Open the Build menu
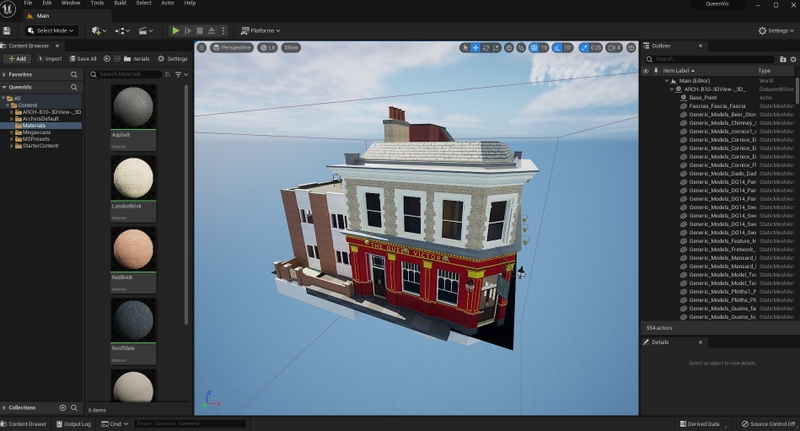This screenshot has width=800, height=431. click(x=120, y=3)
